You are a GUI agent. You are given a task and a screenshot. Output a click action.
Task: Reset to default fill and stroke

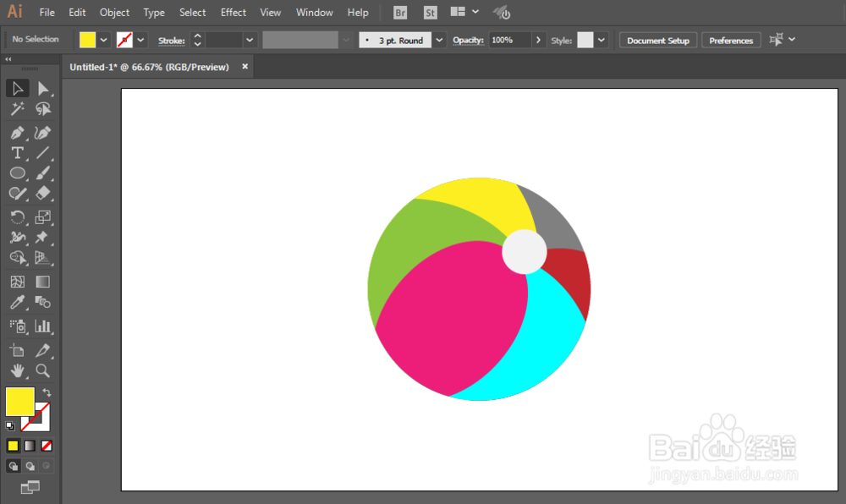[x=9, y=426]
